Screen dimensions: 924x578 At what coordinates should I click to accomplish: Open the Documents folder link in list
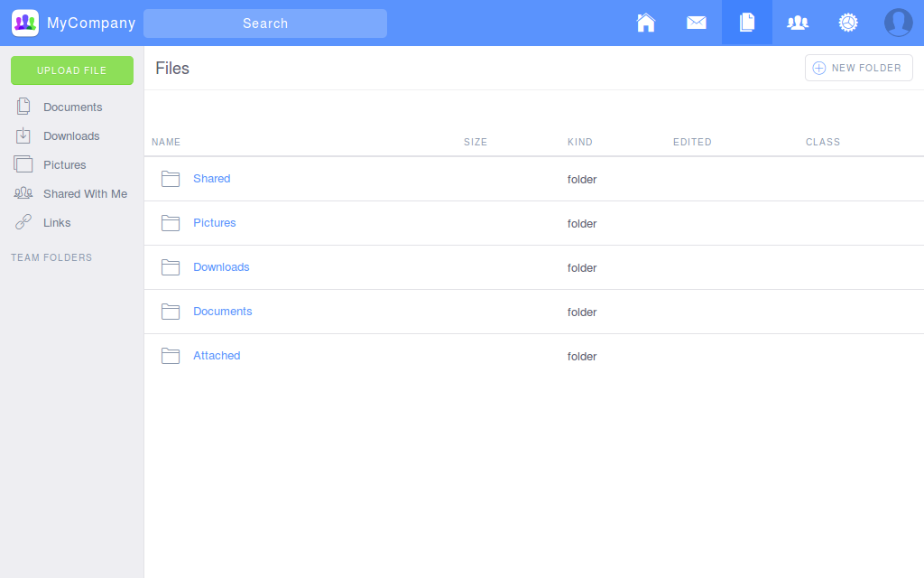click(222, 311)
